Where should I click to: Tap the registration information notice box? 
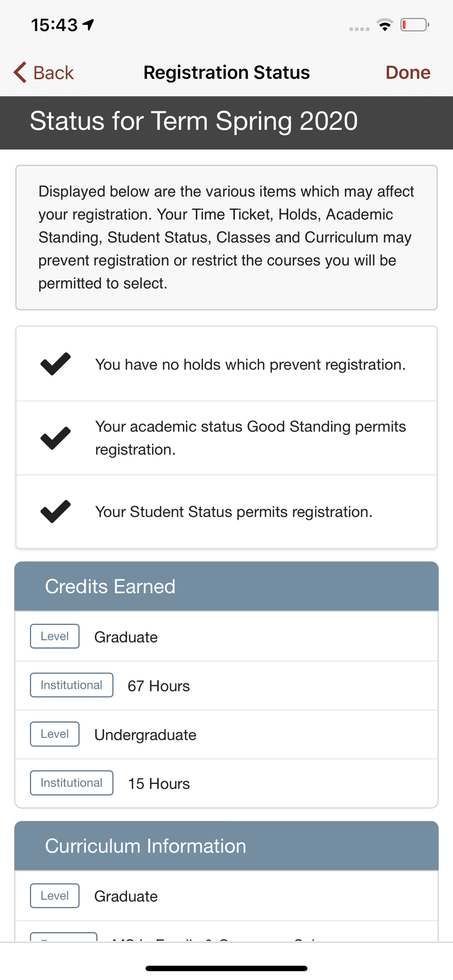click(226, 238)
